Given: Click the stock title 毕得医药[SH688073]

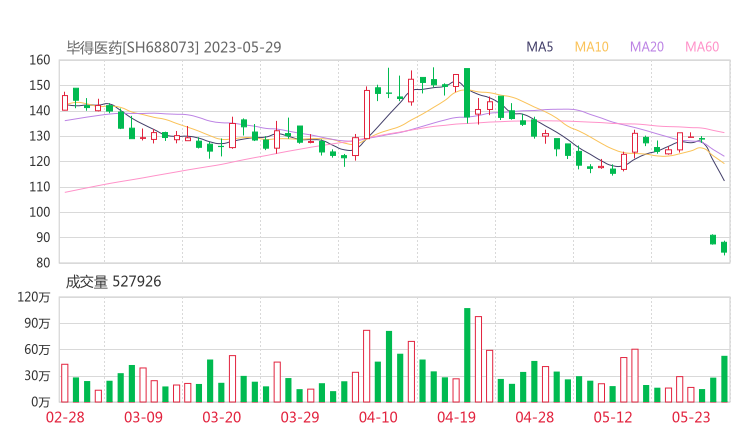Looking at the screenshot, I should [x=132, y=47].
